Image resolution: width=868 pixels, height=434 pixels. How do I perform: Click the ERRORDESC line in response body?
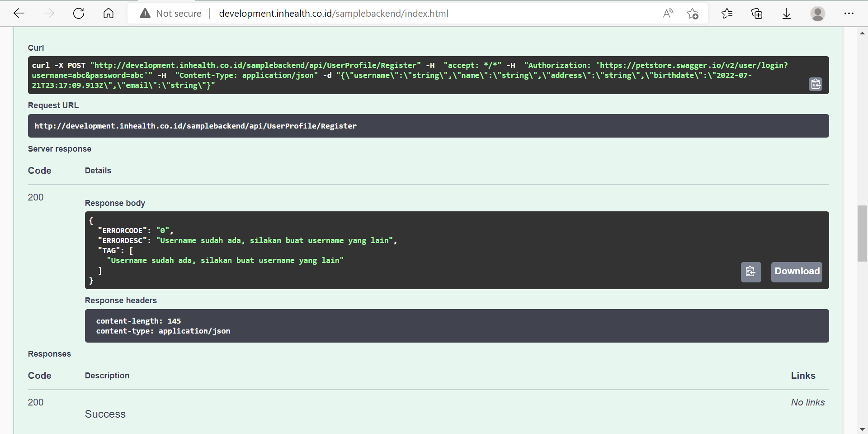[x=247, y=241]
